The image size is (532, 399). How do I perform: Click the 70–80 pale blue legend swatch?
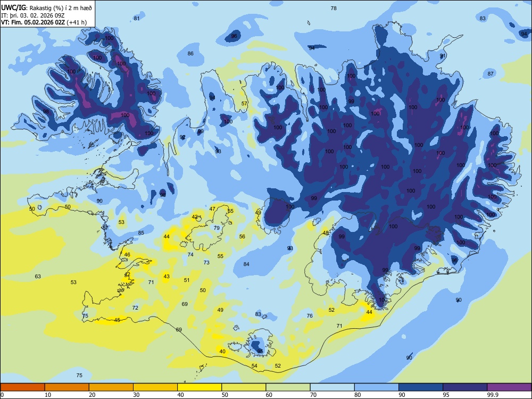click(332, 387)
